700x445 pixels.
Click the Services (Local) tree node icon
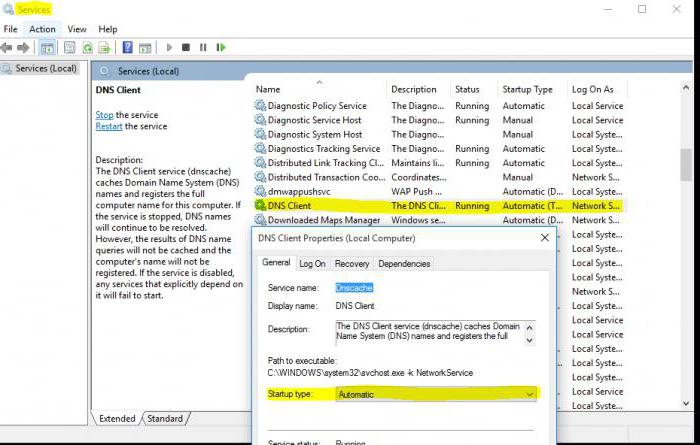pyautogui.click(x=6, y=68)
